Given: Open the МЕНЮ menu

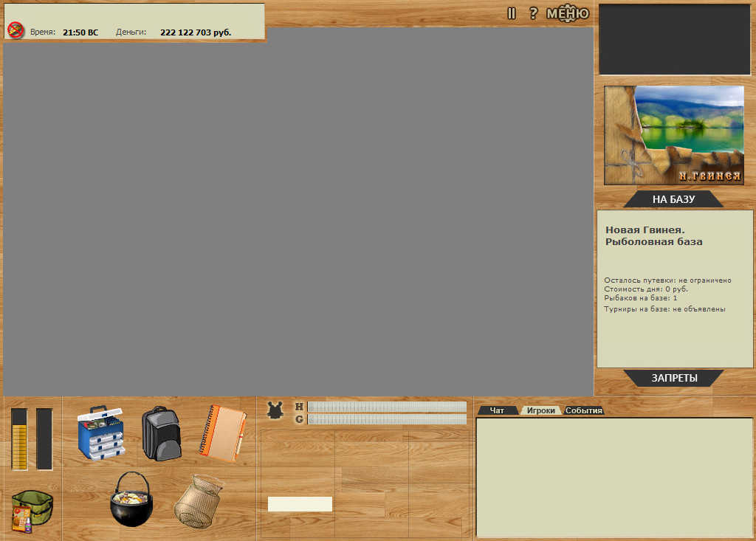Looking at the screenshot, I should coord(568,13).
